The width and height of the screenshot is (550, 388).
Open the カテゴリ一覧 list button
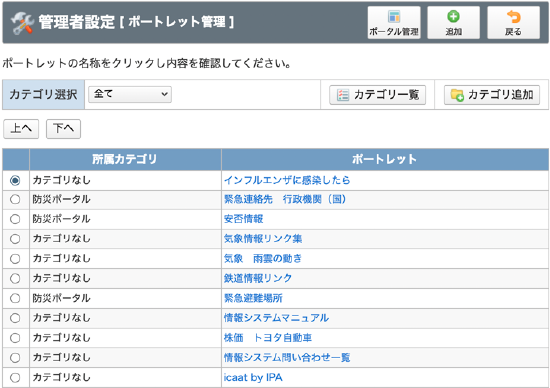377,95
